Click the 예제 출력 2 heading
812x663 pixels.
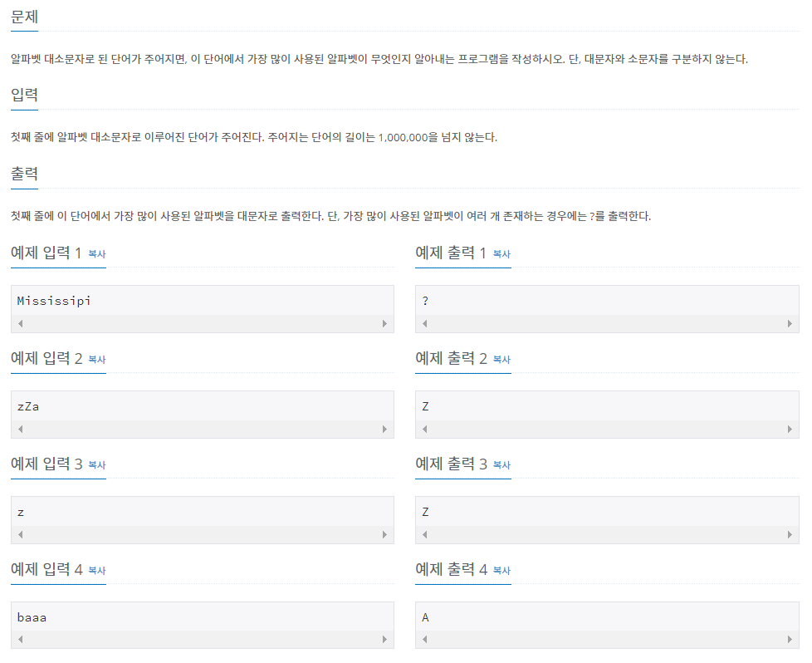point(451,358)
